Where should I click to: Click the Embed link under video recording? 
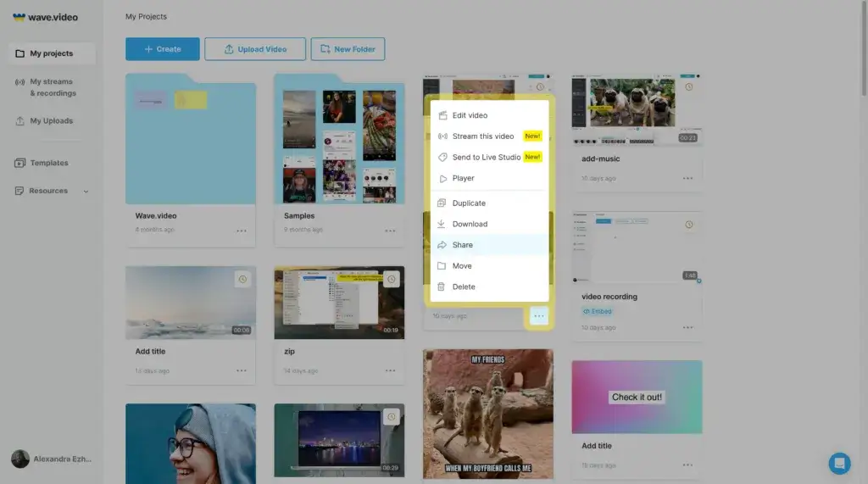point(597,311)
